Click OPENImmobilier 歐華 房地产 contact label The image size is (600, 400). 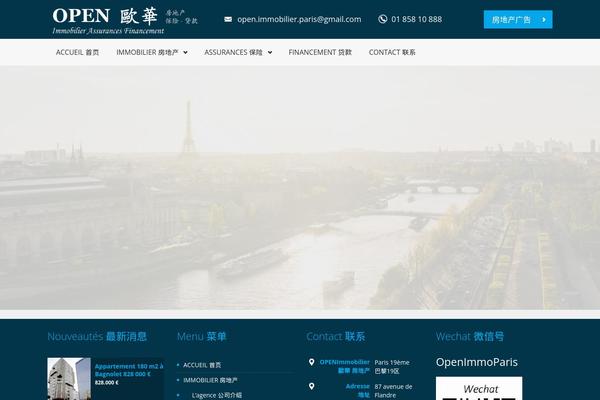click(x=344, y=366)
